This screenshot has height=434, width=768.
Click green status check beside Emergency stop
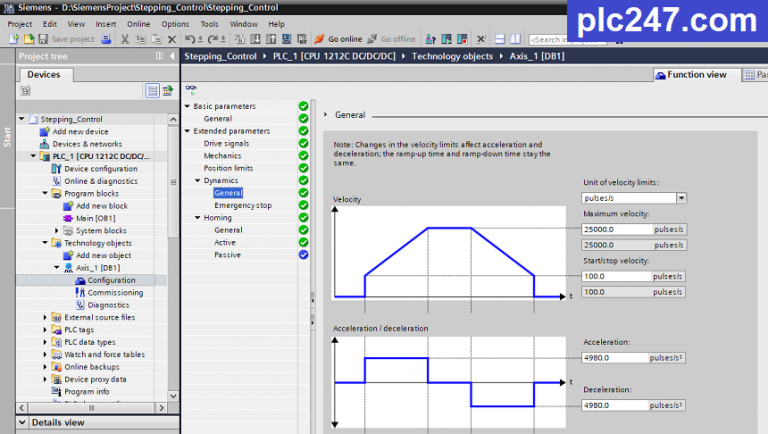tap(303, 205)
